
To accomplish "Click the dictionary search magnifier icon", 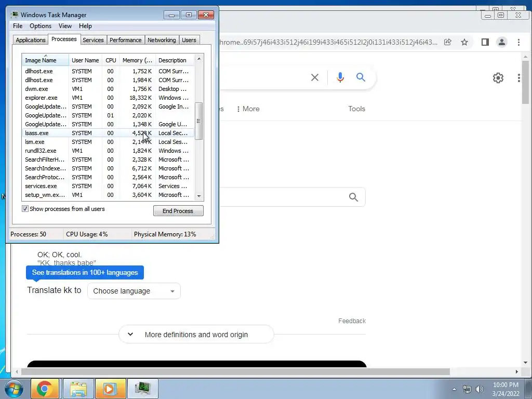I will pos(353,197).
